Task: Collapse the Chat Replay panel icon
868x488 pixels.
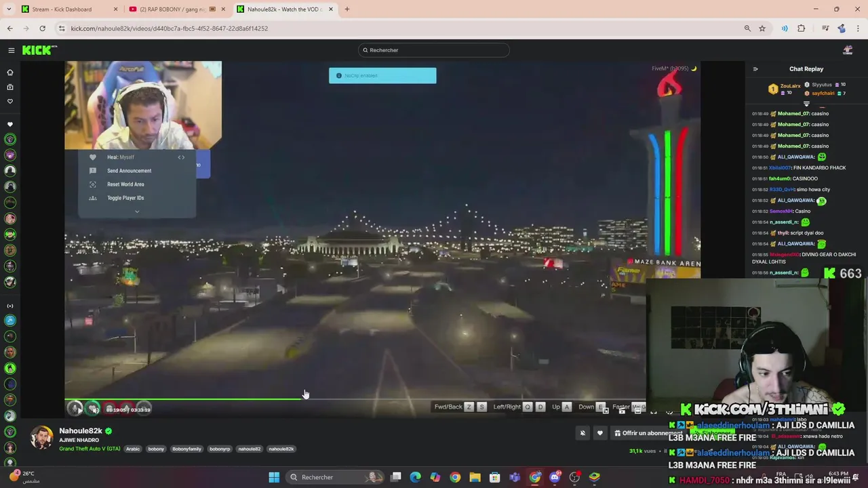Action: click(x=755, y=69)
